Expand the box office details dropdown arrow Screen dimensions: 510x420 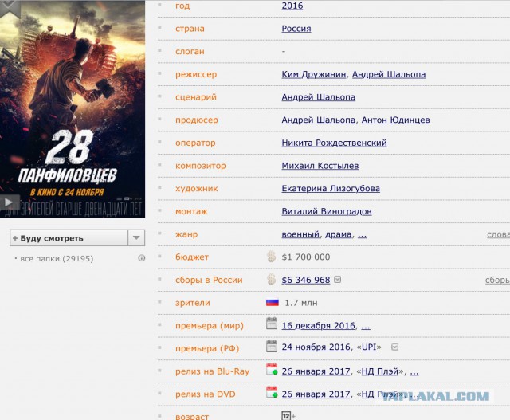(338, 280)
